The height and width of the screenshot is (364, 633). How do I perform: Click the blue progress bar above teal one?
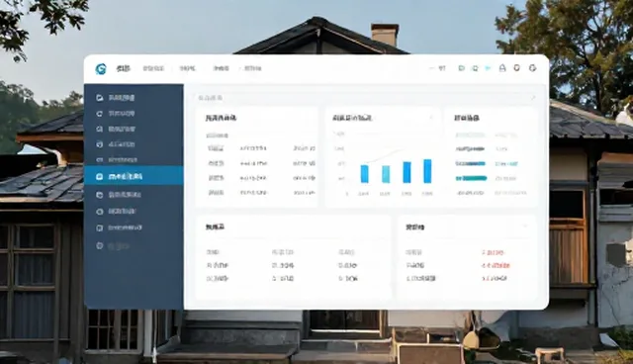tap(471, 164)
